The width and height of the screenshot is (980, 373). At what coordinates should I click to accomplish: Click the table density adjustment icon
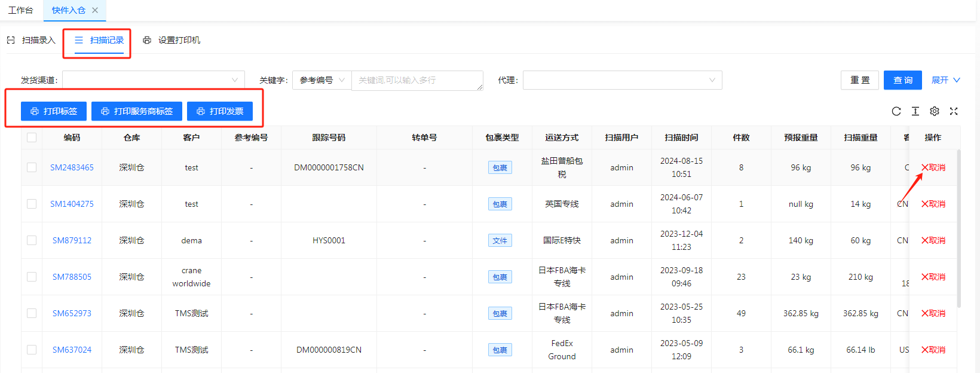[x=915, y=111]
